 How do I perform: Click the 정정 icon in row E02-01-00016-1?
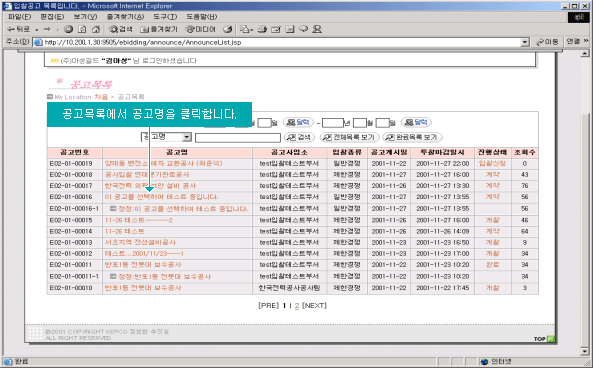(x=113, y=208)
